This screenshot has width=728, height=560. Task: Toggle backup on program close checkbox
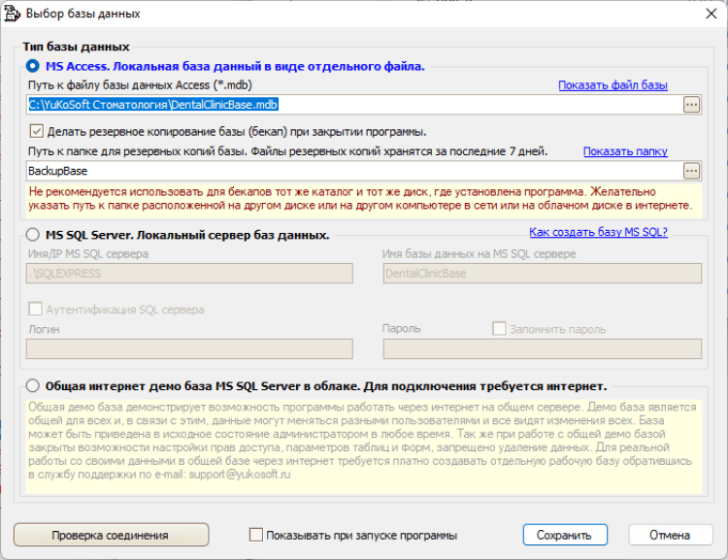click(x=36, y=131)
